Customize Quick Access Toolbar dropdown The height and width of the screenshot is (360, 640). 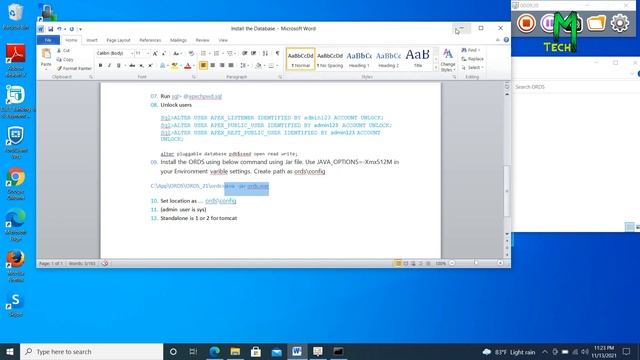tap(80, 29)
